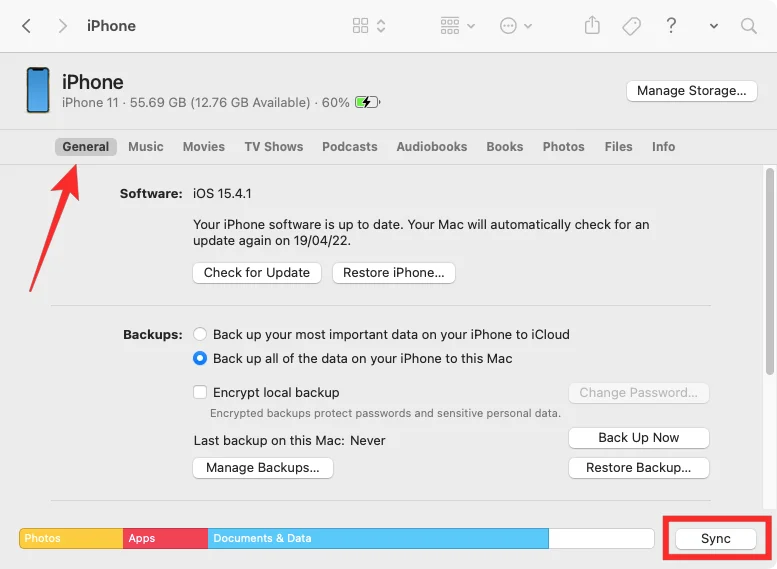777x569 pixels.
Task: Click the battery charging icon
Action: 367,102
